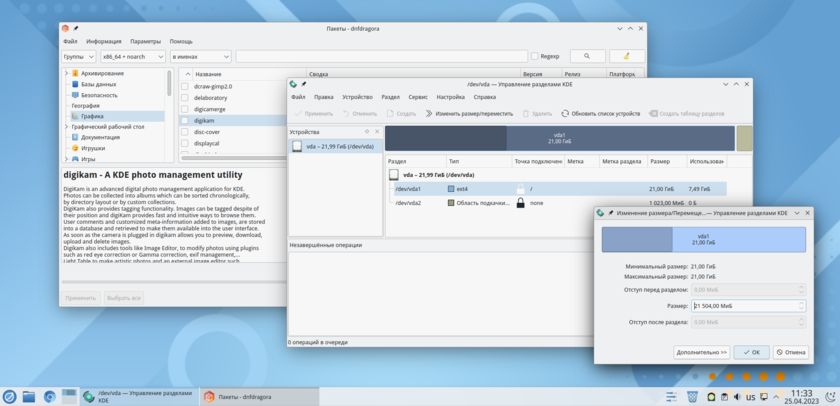
Task: Check the digikam package checkbox
Action: click(184, 120)
